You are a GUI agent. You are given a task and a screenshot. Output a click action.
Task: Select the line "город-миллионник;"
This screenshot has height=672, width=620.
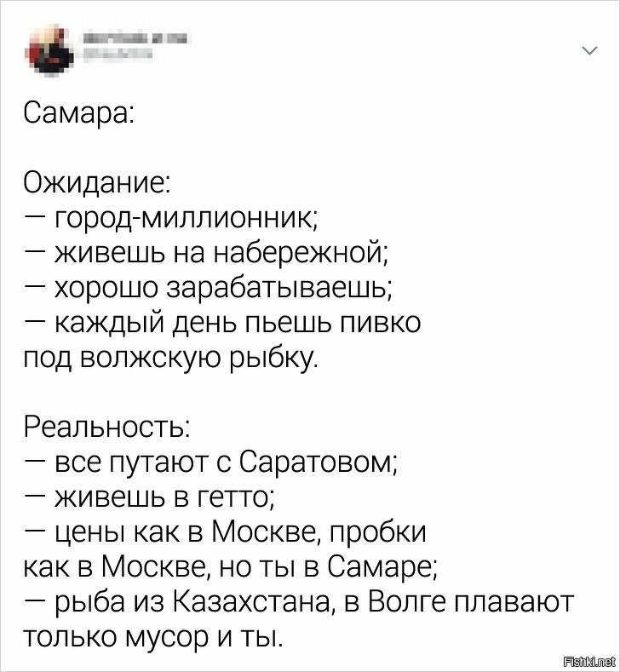pyautogui.click(x=186, y=220)
